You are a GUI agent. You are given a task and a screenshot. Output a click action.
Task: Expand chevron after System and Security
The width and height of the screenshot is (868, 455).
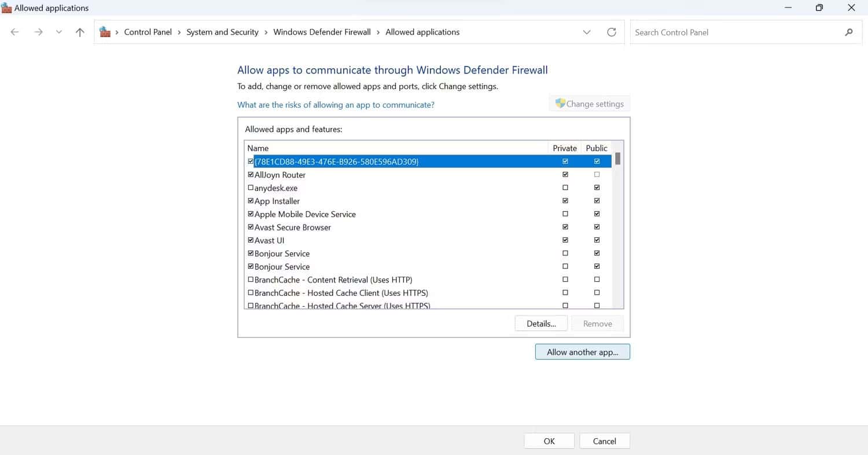(266, 32)
